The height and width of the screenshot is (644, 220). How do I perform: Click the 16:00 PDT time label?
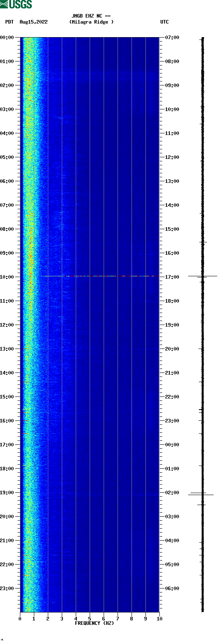click(7, 421)
